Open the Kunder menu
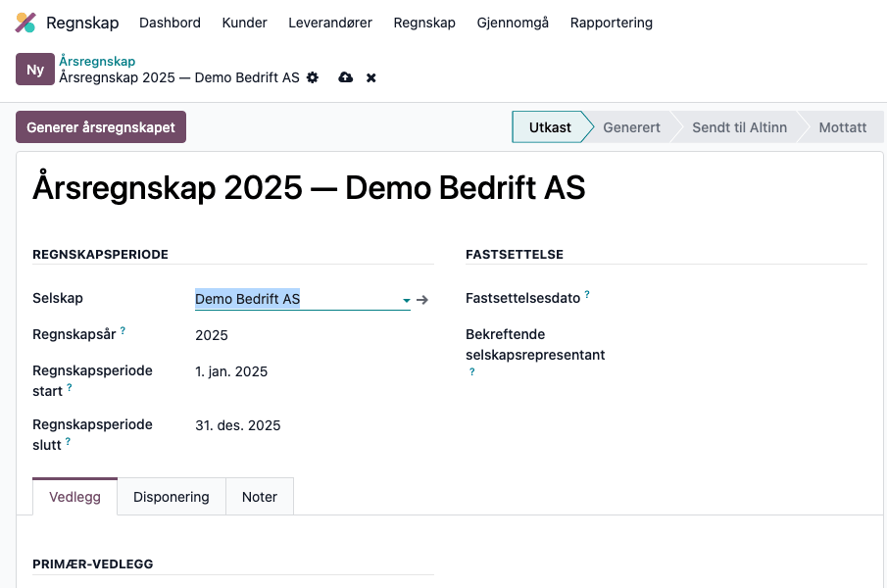Screen dimensions: 887x588 [x=244, y=23]
